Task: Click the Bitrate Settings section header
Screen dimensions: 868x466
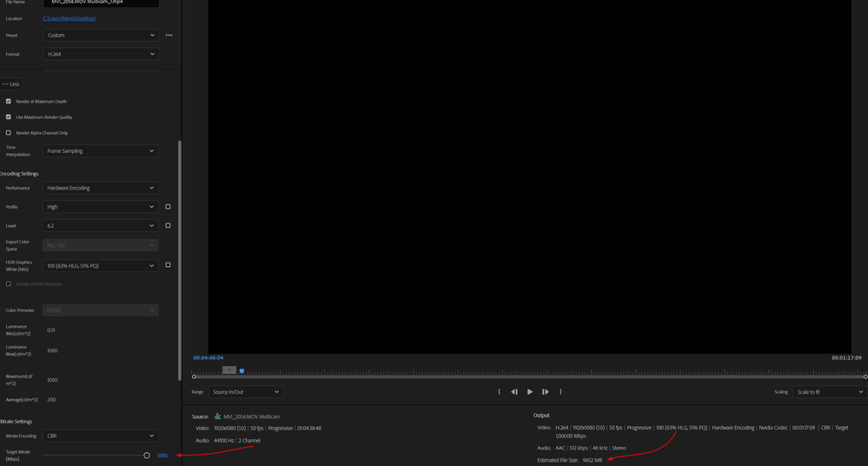Action: coord(16,422)
